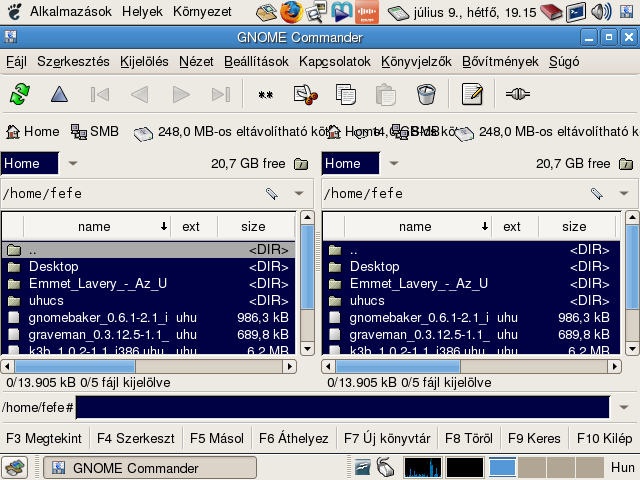Image resolution: width=640 pixels, height=480 pixels.
Task: Click SMB device button in left bar
Action: (95, 131)
